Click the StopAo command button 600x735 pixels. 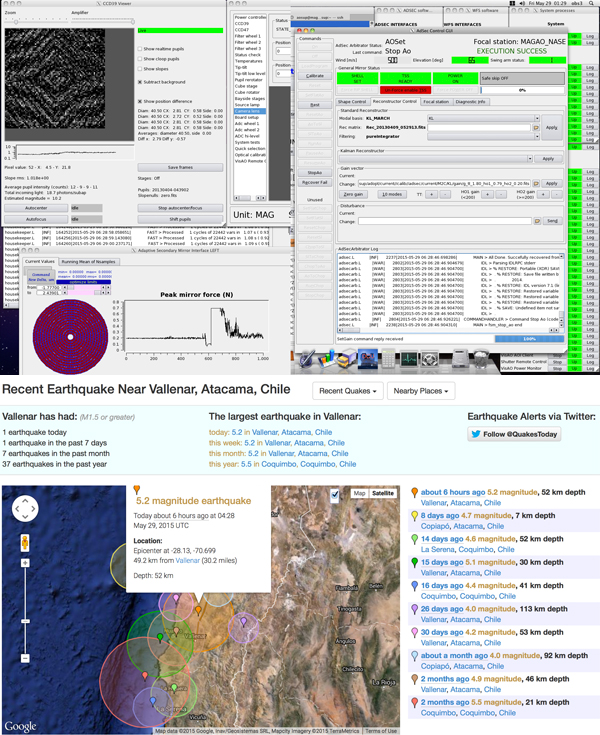coord(315,173)
